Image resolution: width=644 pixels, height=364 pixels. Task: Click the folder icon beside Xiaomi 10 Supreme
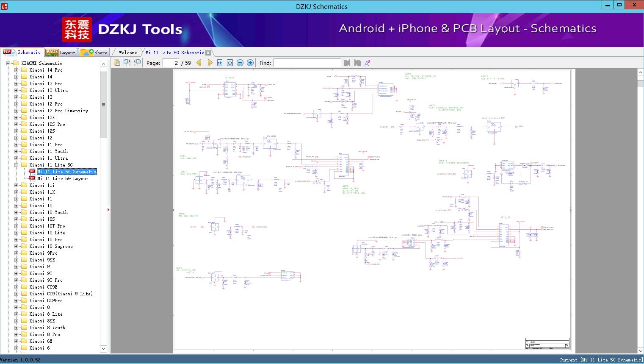[x=24, y=246]
